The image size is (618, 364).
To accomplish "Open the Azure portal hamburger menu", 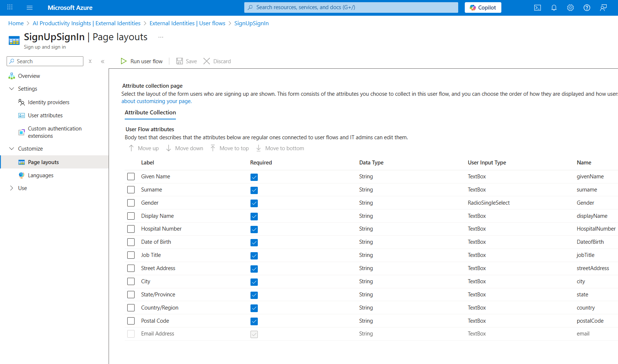I will point(30,8).
